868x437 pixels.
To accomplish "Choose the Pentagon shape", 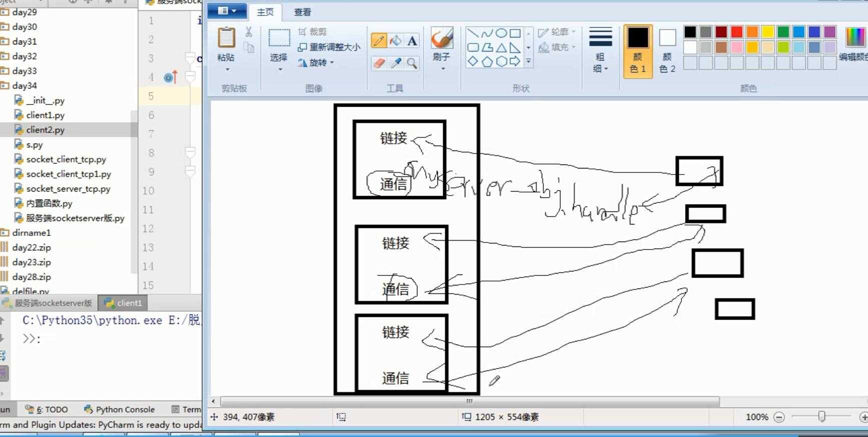I will [487, 61].
